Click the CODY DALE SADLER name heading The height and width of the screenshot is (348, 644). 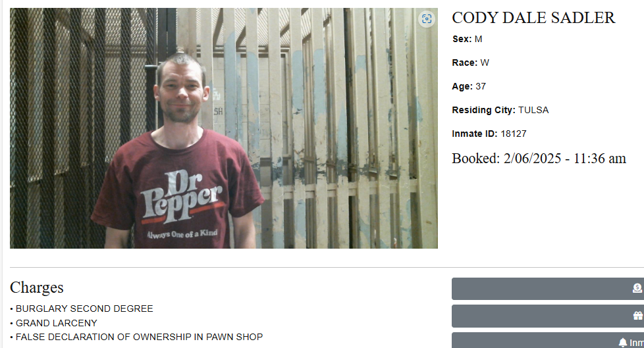pos(533,18)
